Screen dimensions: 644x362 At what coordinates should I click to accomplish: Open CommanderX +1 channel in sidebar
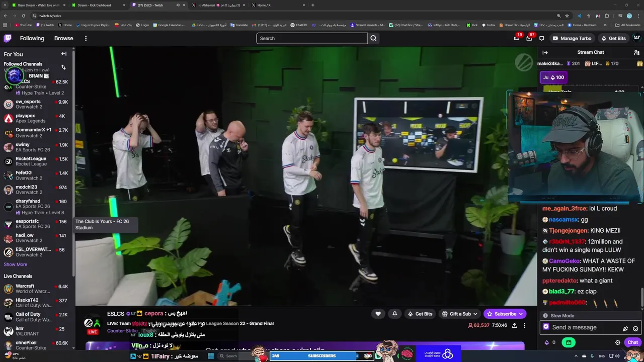[x=36, y=132]
